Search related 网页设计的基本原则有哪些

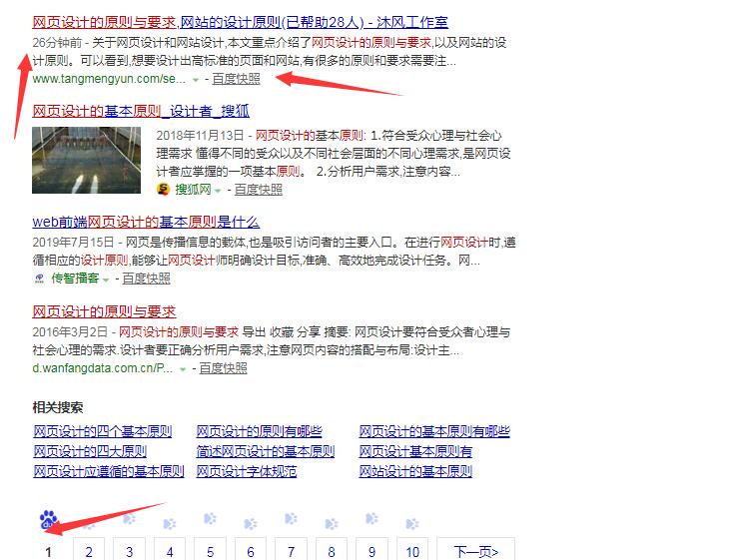[x=434, y=431]
